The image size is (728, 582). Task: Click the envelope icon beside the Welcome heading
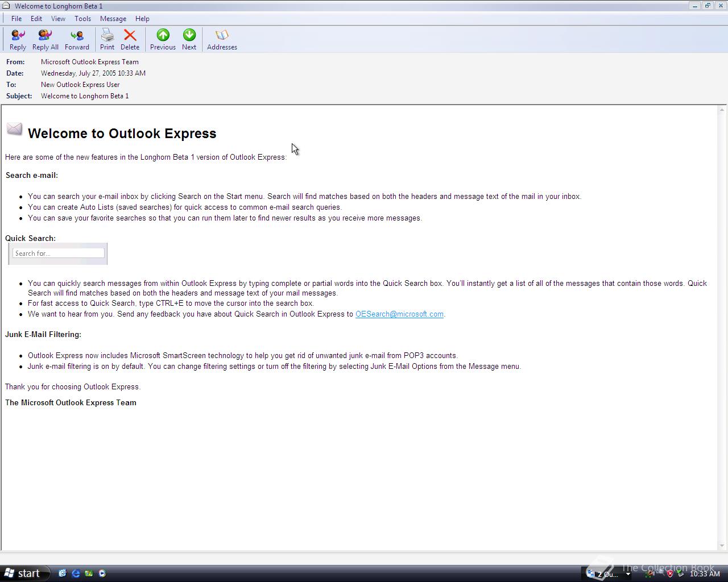14,130
